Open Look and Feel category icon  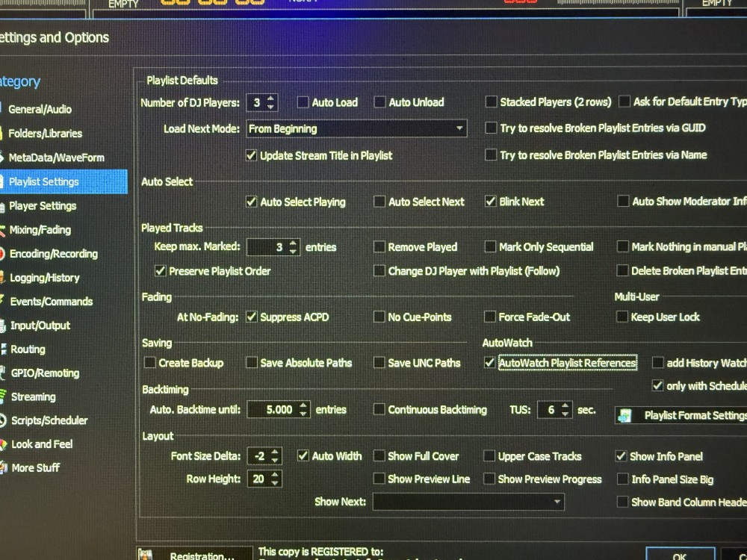coord(3,444)
